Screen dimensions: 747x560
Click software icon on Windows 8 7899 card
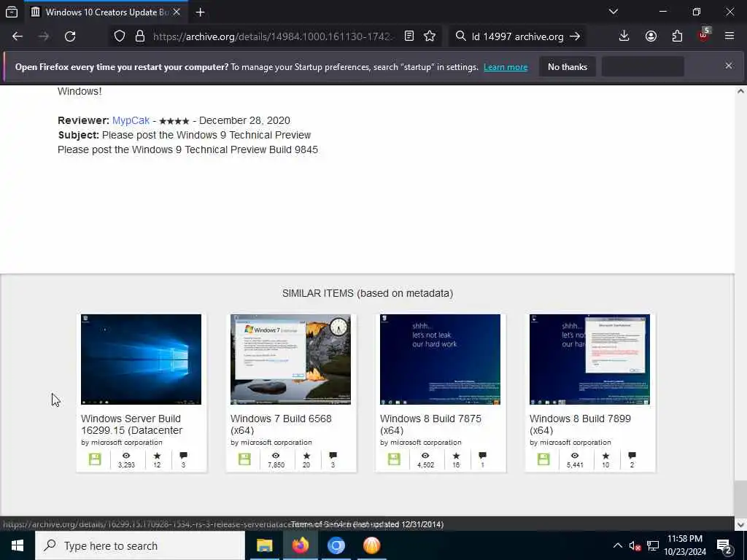click(543, 459)
